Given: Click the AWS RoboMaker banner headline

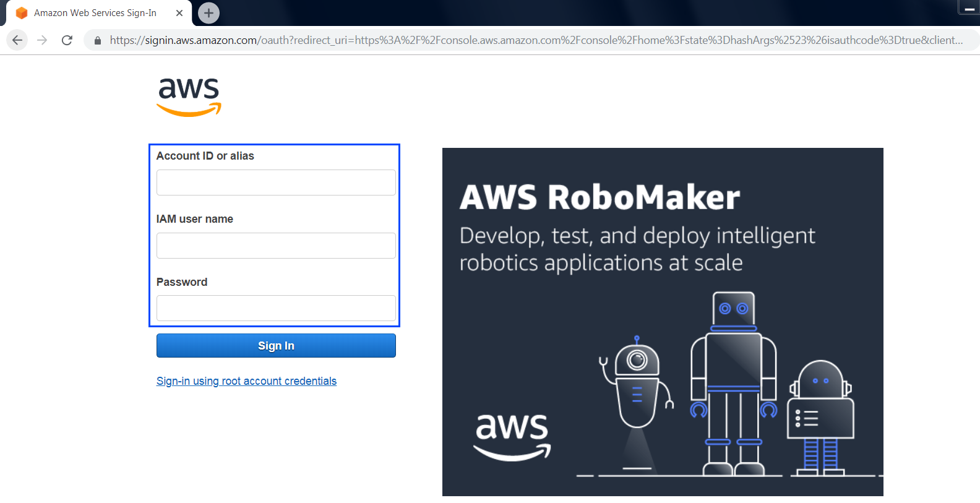Looking at the screenshot, I should tap(600, 197).
